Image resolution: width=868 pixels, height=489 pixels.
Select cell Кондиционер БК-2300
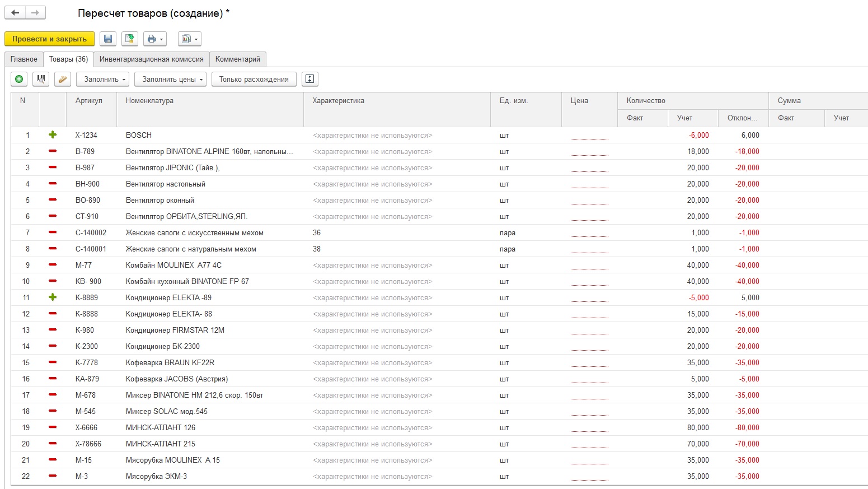coord(210,346)
